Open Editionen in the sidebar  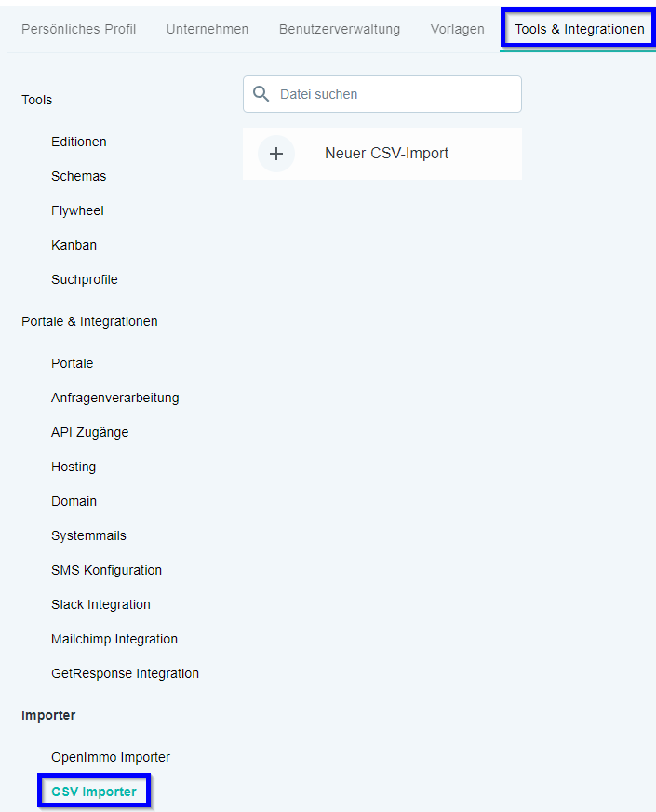click(79, 142)
